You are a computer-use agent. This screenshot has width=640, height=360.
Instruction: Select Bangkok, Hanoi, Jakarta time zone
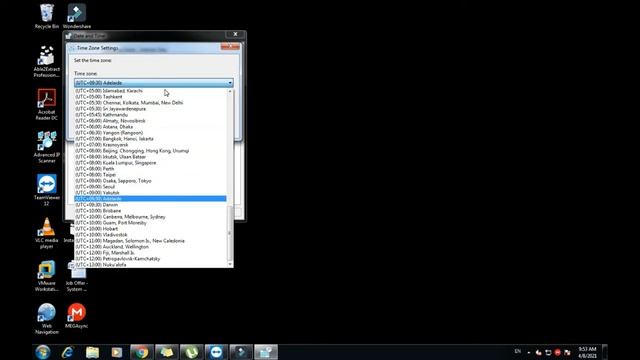click(x=150, y=139)
